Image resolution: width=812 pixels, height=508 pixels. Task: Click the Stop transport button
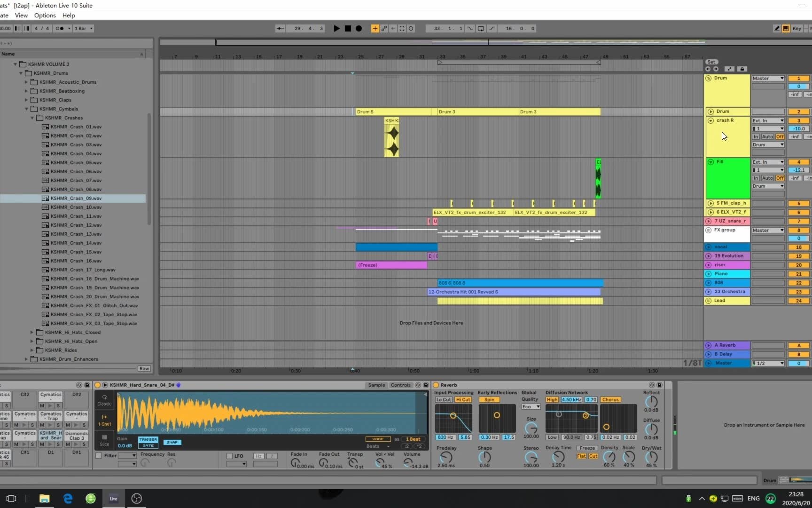pyautogui.click(x=348, y=28)
